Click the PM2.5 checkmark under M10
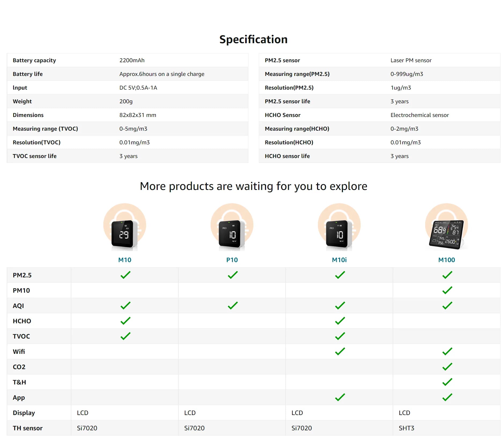The image size is (501, 448). click(x=125, y=275)
